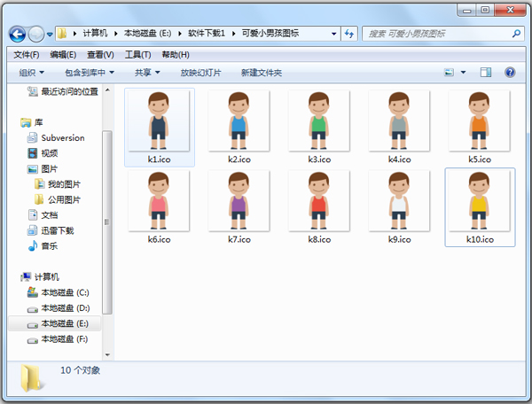Click the 新建文件夹 button
This screenshot has width=532, height=404.
click(x=261, y=73)
